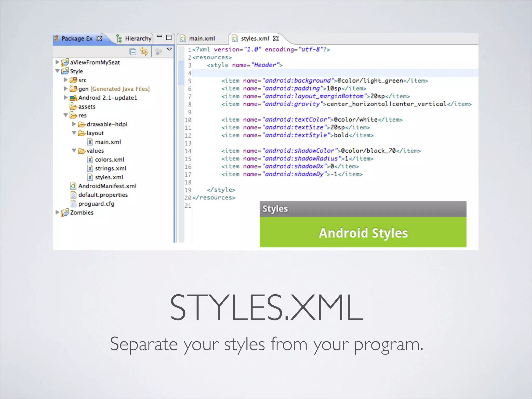This screenshot has width=532, height=399.
Task: Click the strings.xml file icon
Action: coord(90,168)
